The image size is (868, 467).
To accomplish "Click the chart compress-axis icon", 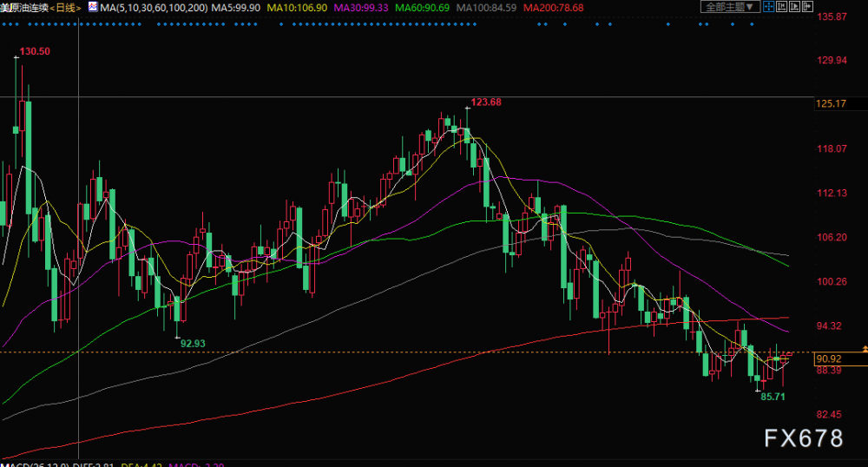I will click(781, 7).
